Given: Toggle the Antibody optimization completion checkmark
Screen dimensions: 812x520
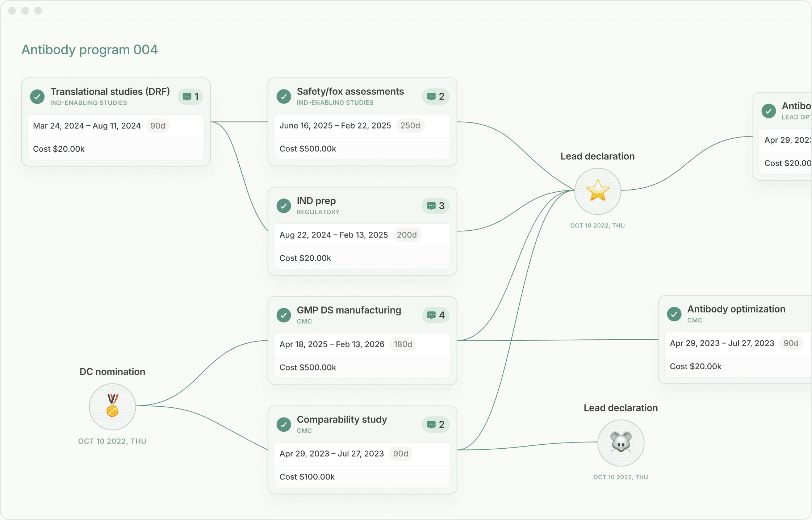Looking at the screenshot, I should [x=674, y=314].
